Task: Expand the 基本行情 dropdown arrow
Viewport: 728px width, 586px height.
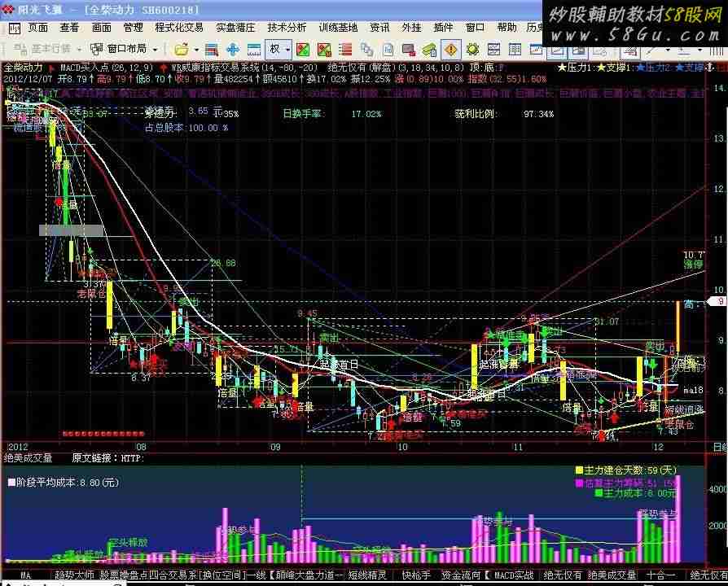Action: pyautogui.click(x=79, y=49)
